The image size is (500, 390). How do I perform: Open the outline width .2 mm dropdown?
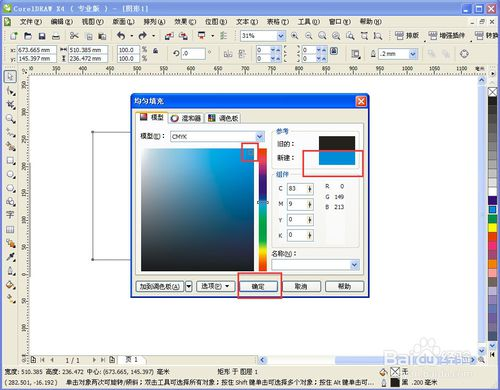[413, 54]
